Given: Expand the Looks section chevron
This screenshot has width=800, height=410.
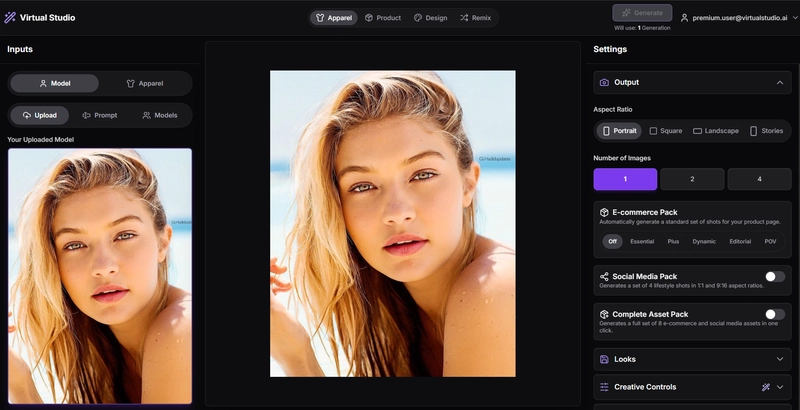Looking at the screenshot, I should tap(780, 359).
